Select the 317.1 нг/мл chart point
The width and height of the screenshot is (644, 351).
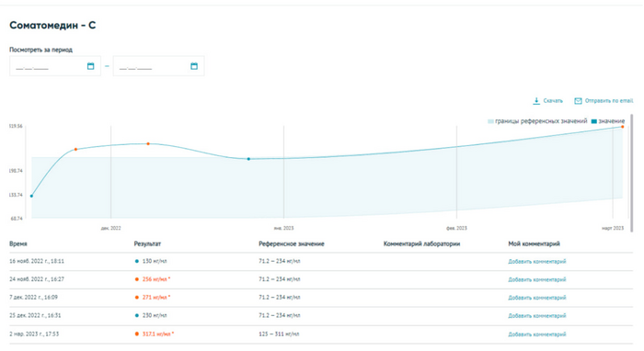(623, 127)
